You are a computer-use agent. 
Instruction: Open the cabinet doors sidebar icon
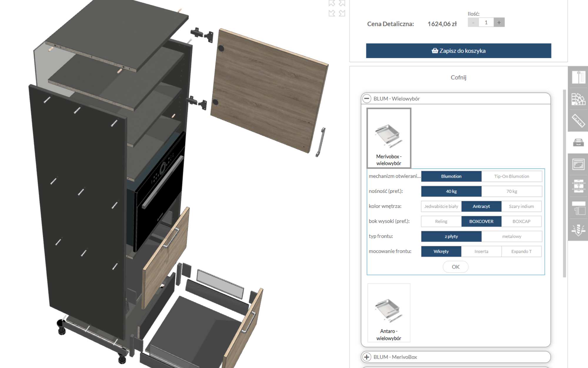[578, 77]
